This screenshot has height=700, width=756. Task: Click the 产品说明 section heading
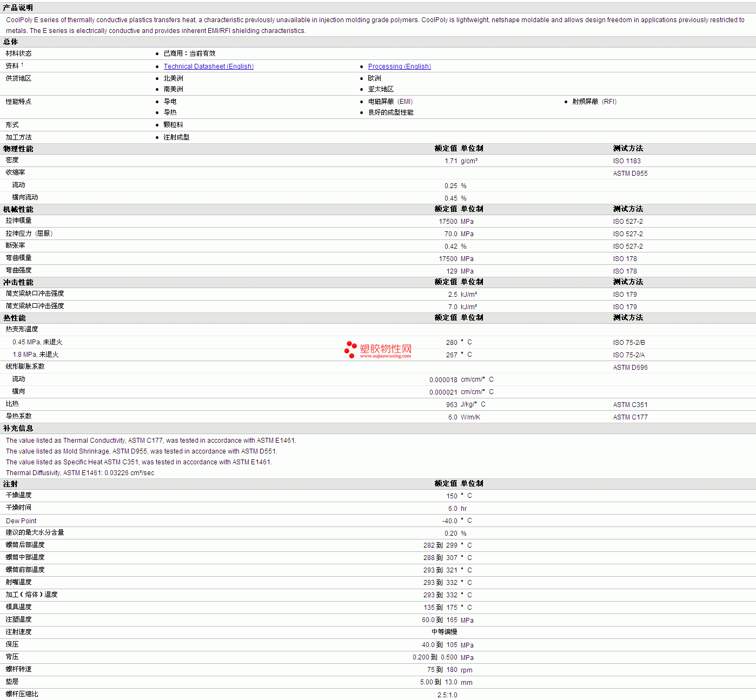(18, 8)
